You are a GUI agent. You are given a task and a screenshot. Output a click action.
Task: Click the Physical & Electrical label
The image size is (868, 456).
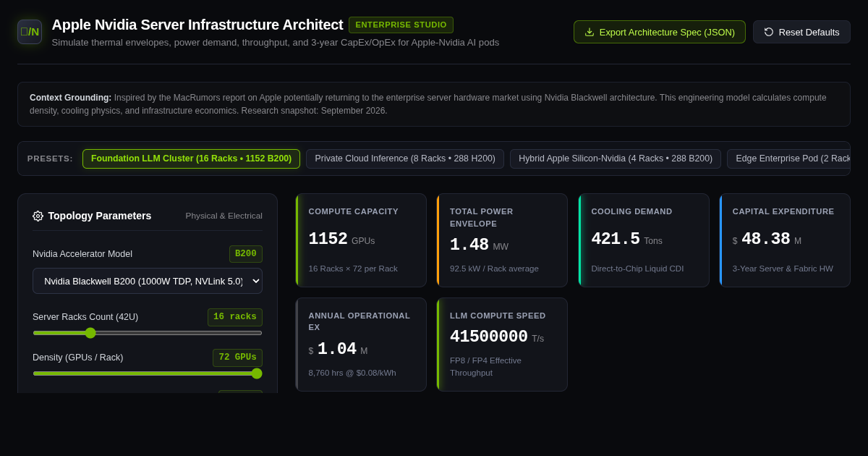[224, 216]
